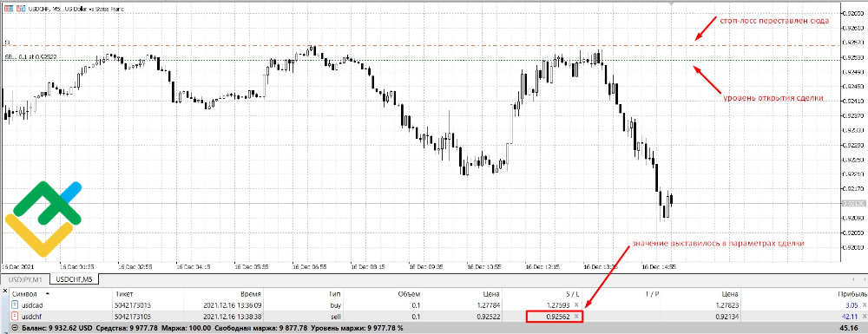Click current price 1.27823
Viewport: 868px width, 334px height.
(727, 305)
